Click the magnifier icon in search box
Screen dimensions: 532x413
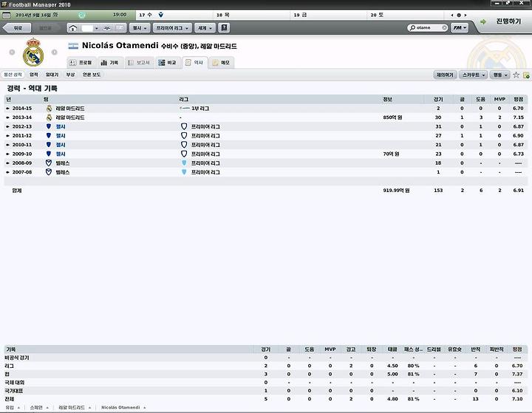click(412, 27)
